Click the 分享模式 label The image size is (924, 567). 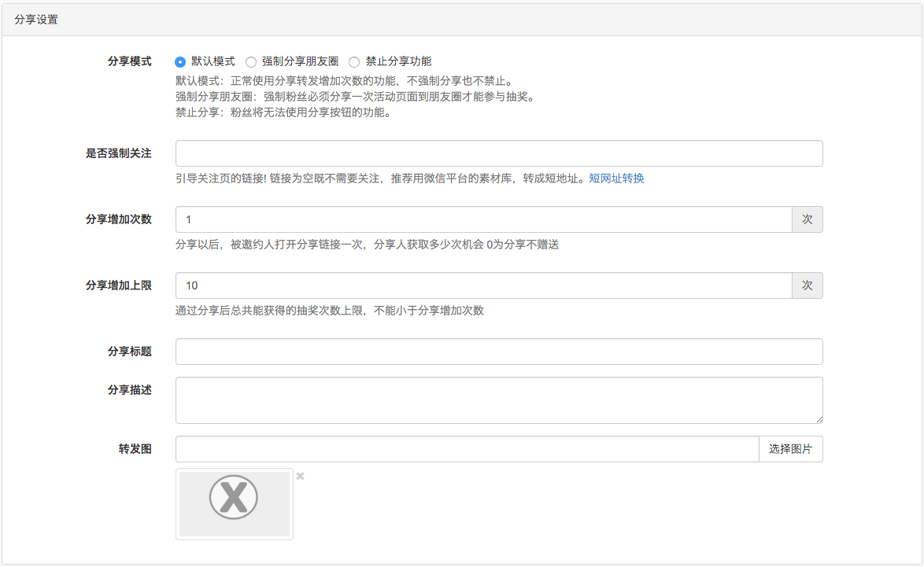[x=130, y=61]
